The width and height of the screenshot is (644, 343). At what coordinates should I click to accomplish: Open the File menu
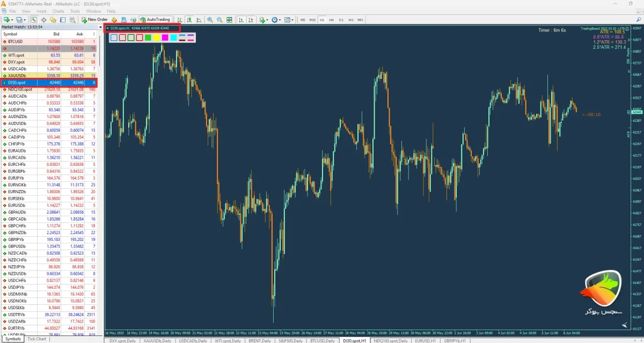click(x=12, y=11)
